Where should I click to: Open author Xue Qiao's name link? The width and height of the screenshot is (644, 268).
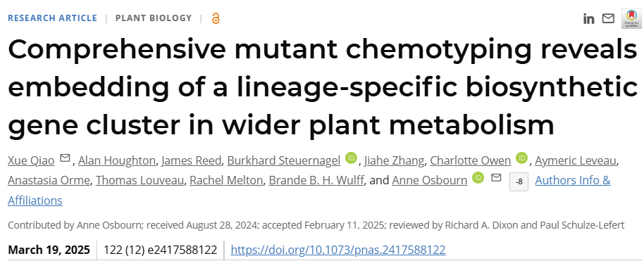(31, 160)
